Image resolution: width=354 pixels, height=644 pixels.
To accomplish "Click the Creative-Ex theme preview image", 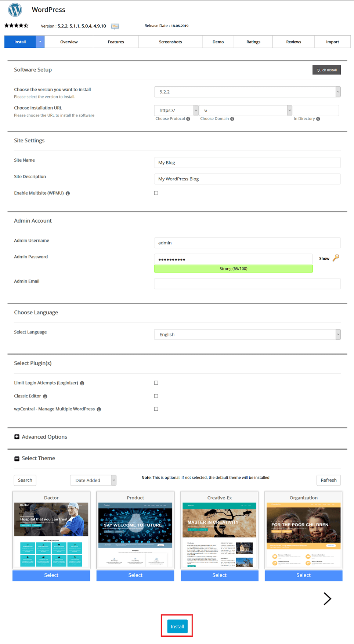I will (x=220, y=535).
